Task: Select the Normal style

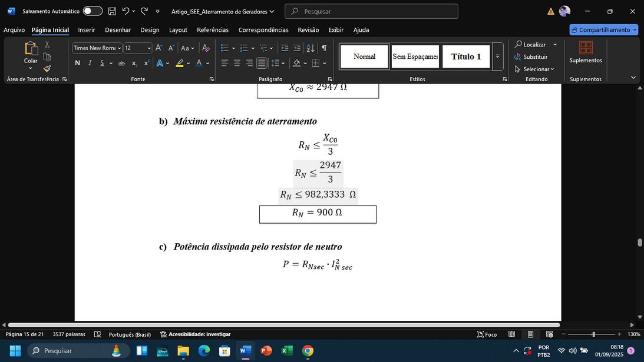Action: tap(364, 57)
